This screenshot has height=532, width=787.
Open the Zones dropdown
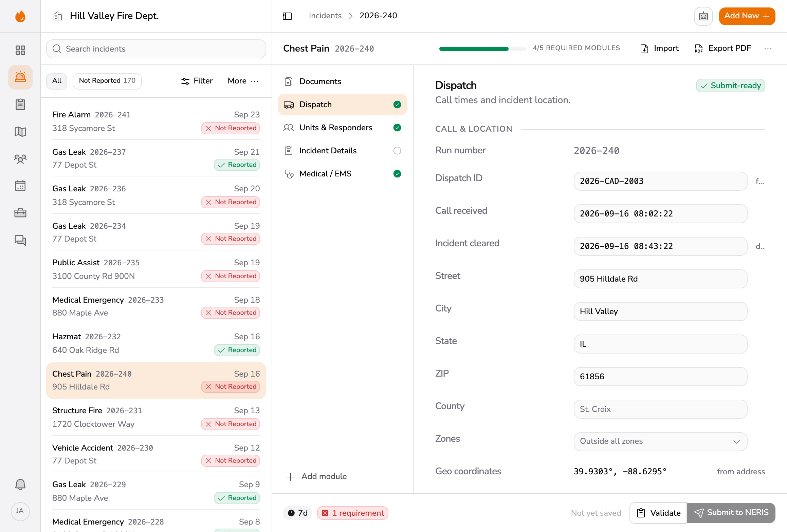[660, 441]
